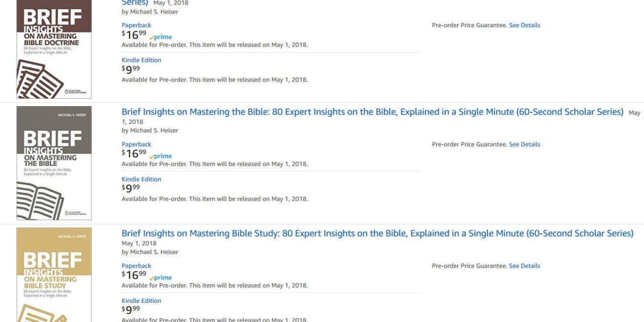The width and height of the screenshot is (644, 322).
Task: Open the Mastering Bible Doctrine book cover
Action: pyautogui.click(x=54, y=49)
